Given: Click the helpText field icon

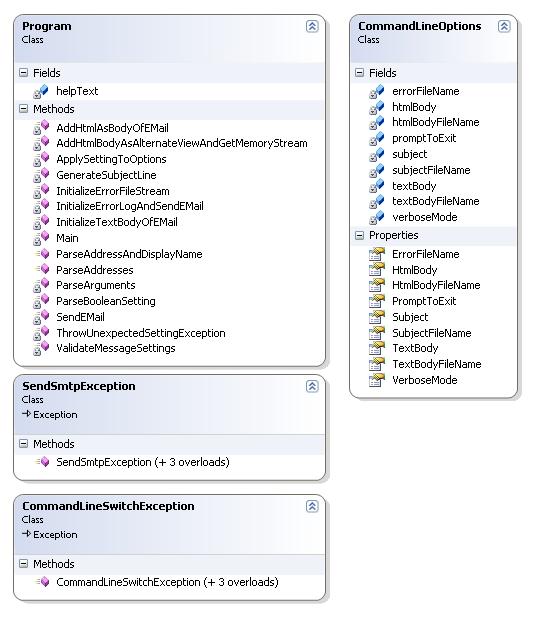Looking at the screenshot, I should pos(41,92).
